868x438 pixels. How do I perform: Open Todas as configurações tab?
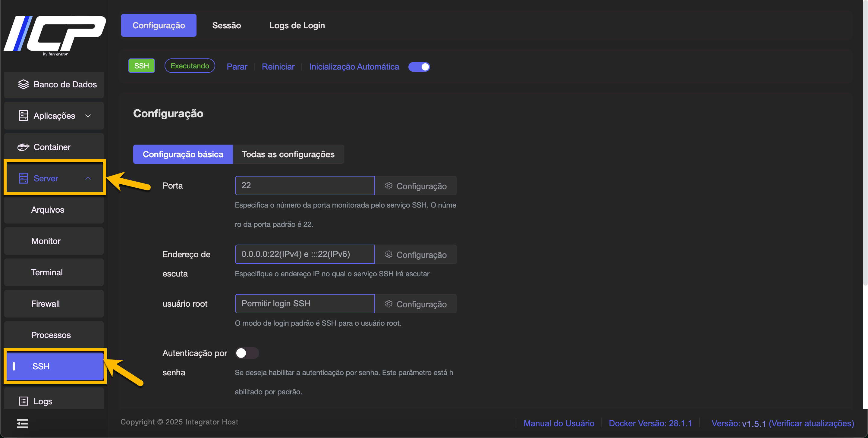coord(288,155)
